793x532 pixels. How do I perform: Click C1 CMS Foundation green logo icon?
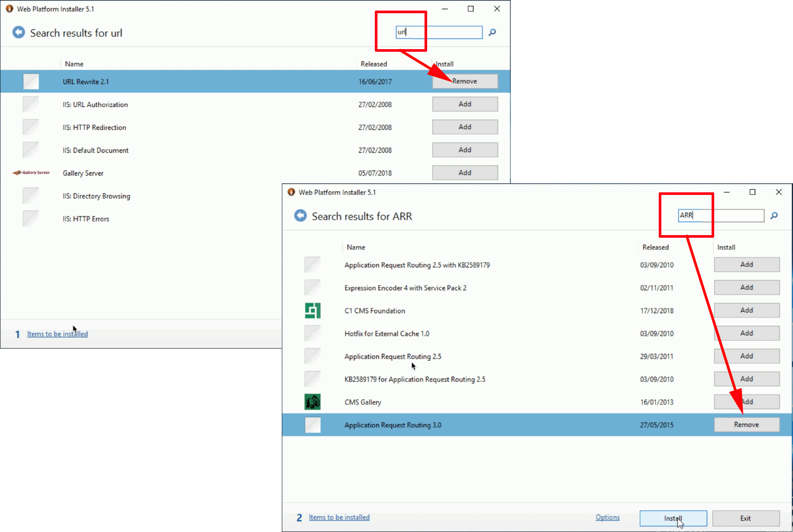312,311
